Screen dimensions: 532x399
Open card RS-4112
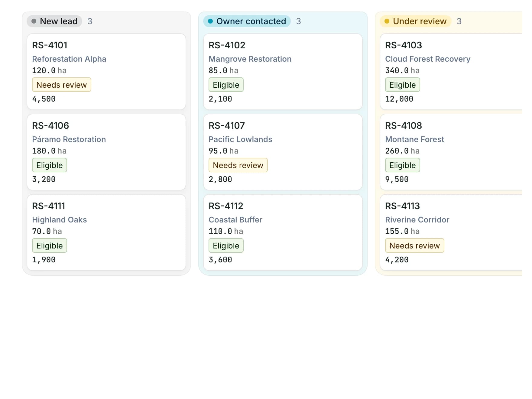(x=283, y=232)
